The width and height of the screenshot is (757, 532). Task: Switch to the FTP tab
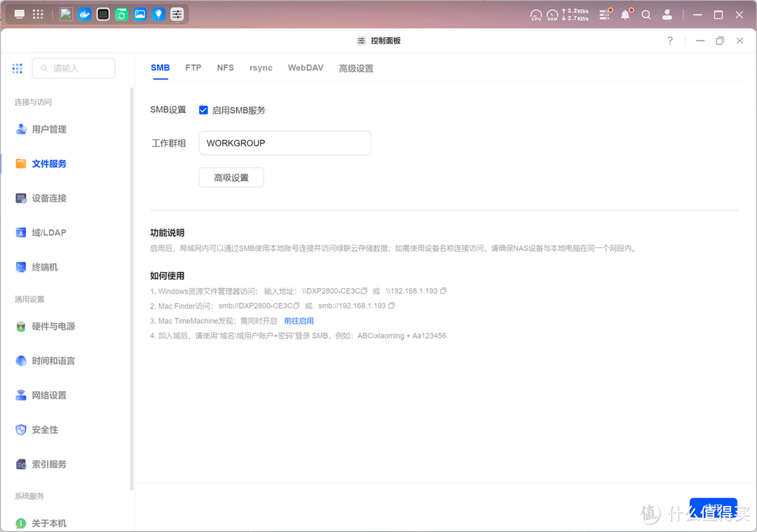point(193,67)
